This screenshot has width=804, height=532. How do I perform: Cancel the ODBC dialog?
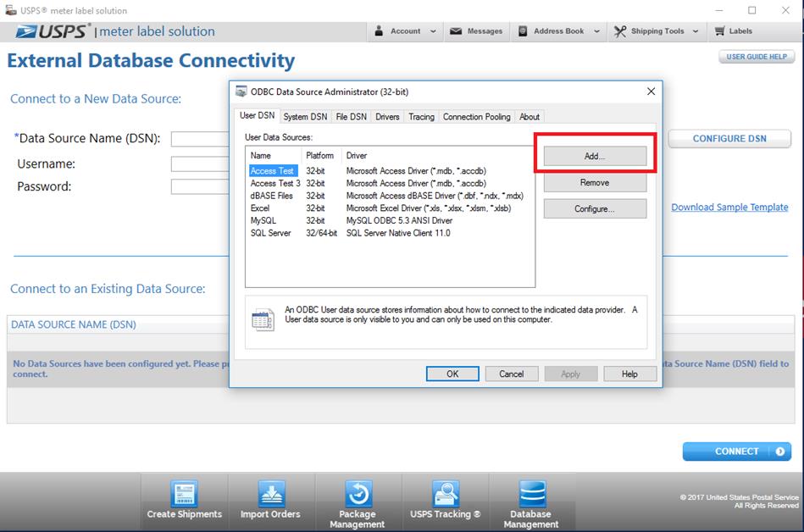pos(511,374)
